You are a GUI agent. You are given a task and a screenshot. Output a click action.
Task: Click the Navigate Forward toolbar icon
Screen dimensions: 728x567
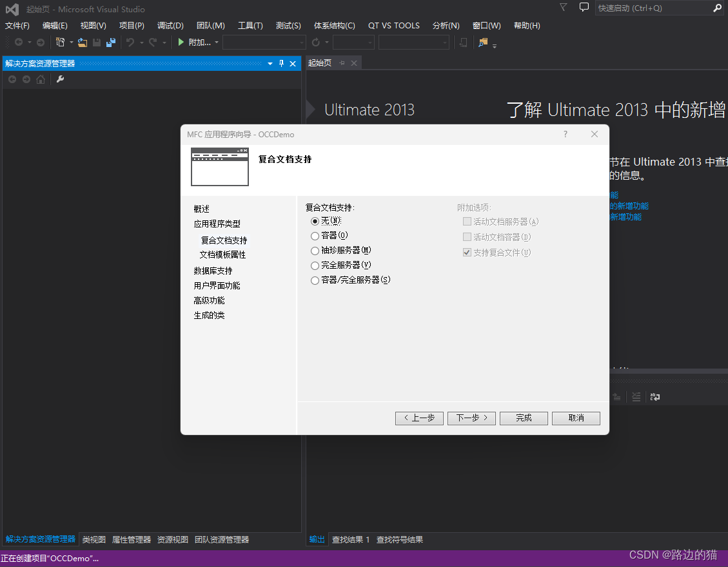[x=41, y=43]
